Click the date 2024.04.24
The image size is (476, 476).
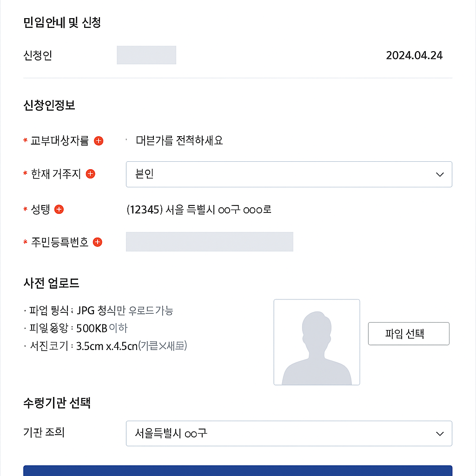415,55
